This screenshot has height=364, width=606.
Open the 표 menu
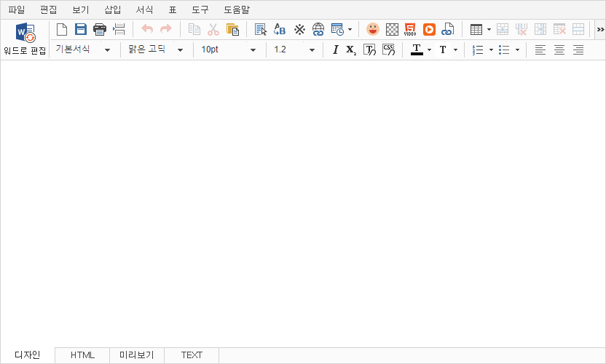click(173, 9)
